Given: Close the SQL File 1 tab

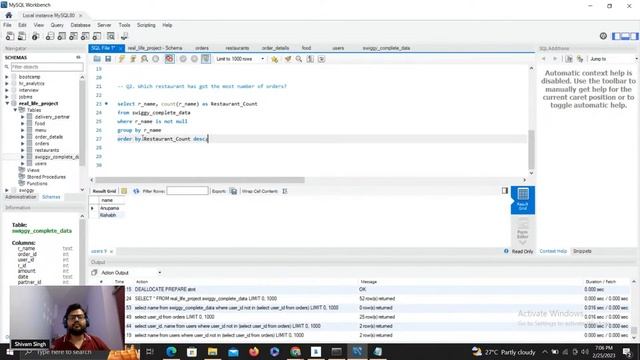Looking at the screenshot, I should click(x=121, y=49).
